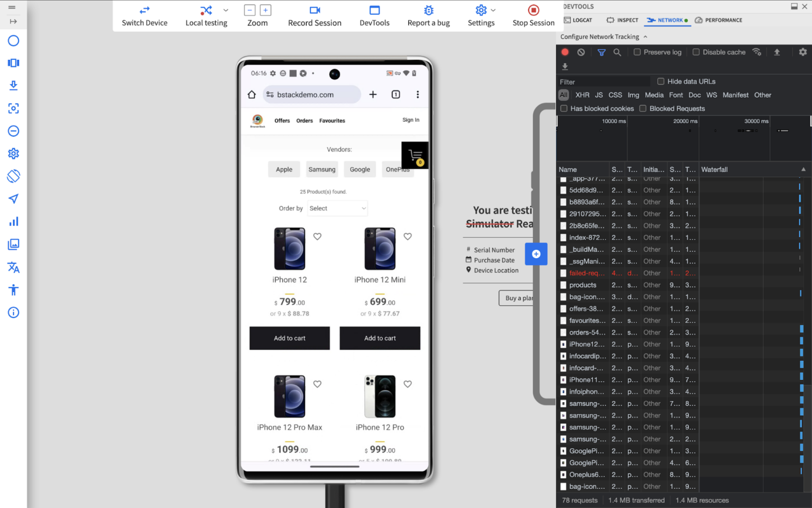Click the blue funnel filter icon
The image size is (812, 508).
click(x=601, y=52)
